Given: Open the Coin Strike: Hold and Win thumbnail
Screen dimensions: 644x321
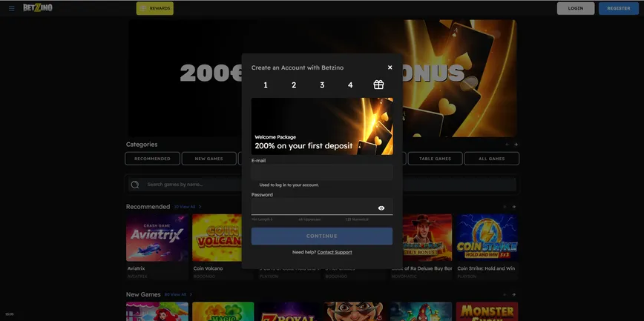Looking at the screenshot, I should coord(487,238).
